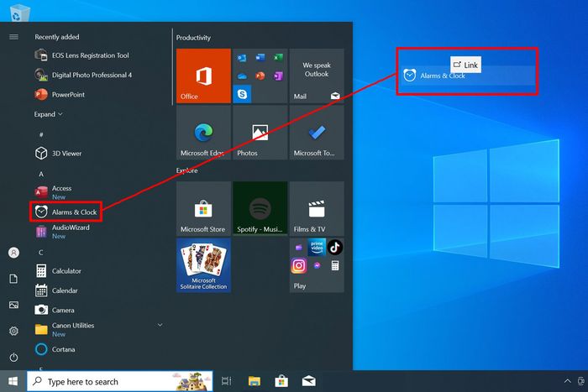Jump to letter A section header
Viewport: 588px width, 392px height.
(x=41, y=175)
